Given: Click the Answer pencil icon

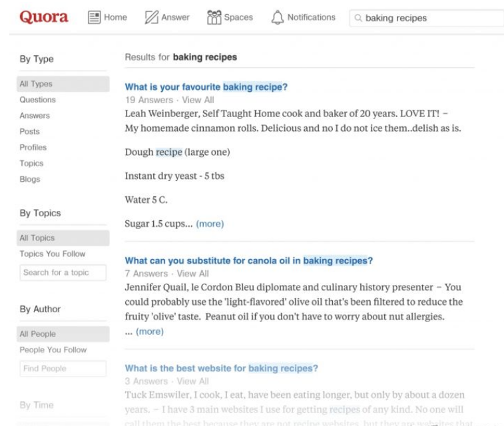Looking at the screenshot, I should 152,17.
